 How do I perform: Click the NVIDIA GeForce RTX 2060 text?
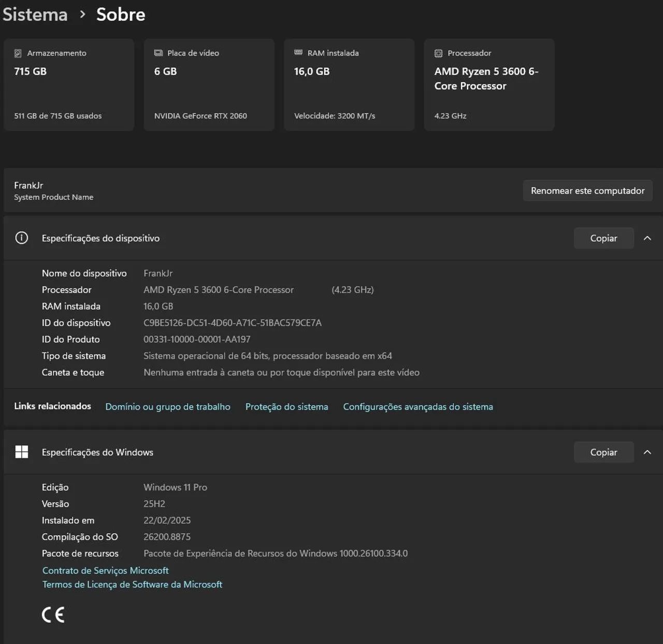pos(200,116)
